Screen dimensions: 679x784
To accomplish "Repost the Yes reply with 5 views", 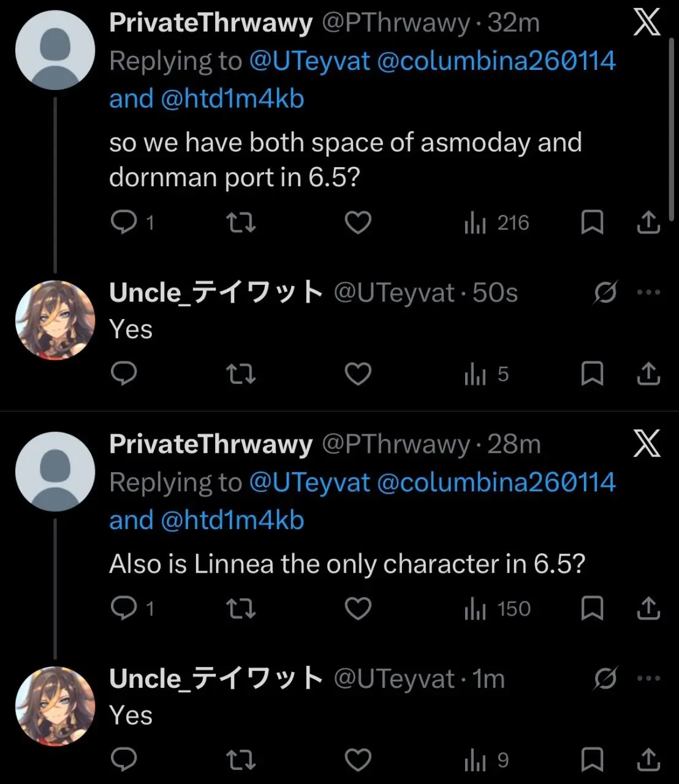I will coord(241,374).
